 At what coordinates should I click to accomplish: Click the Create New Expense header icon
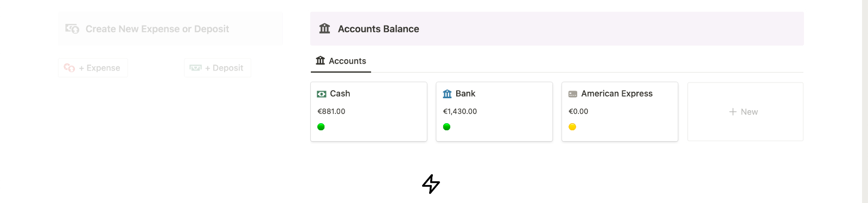tap(72, 29)
